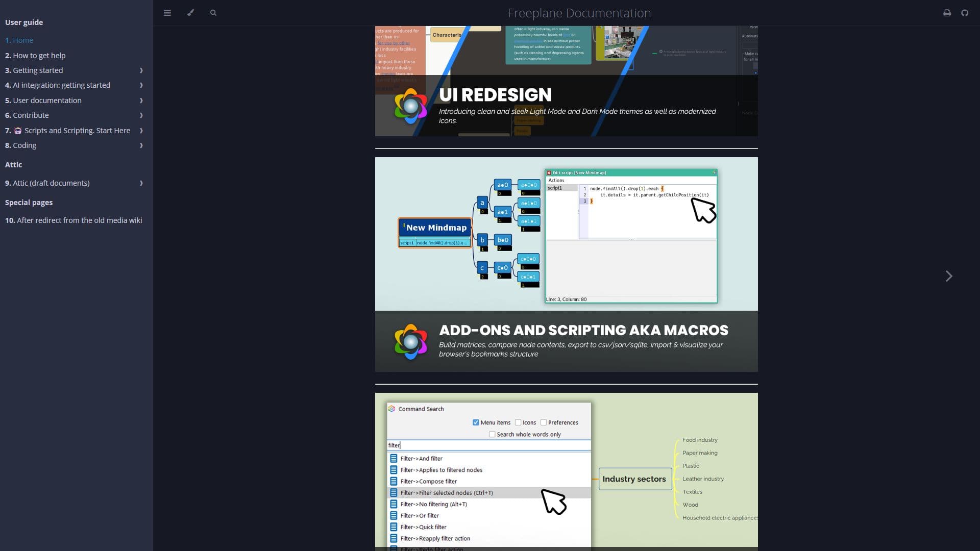Expand the Coding section chevron

click(x=141, y=145)
